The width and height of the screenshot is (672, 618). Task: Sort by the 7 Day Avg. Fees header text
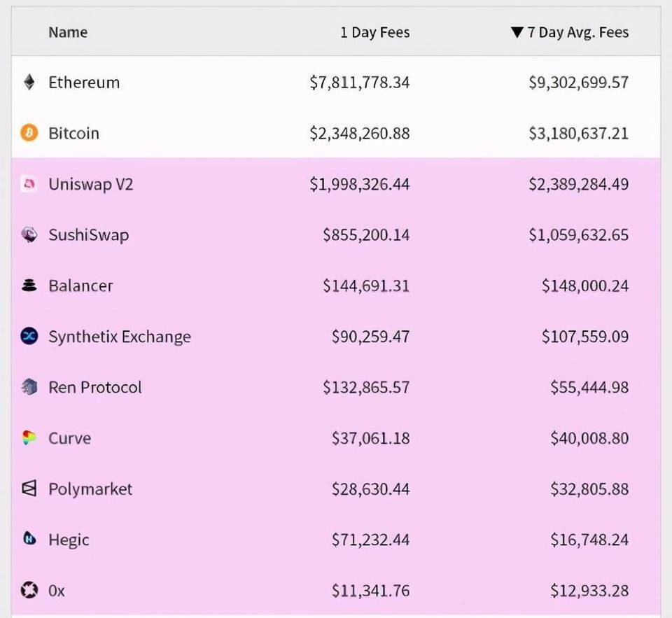(x=578, y=32)
